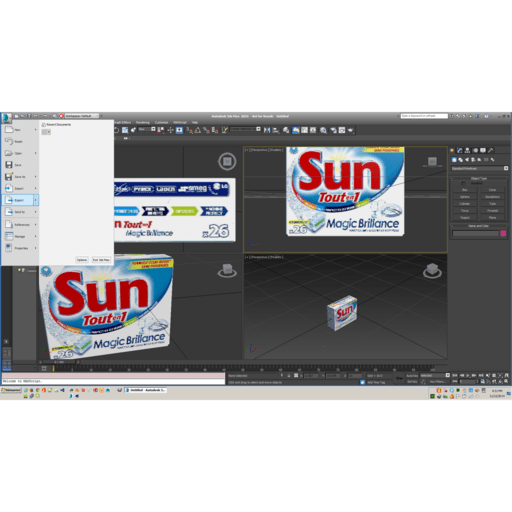Select the Helpers category icon
512x512 pixels.
479,160
